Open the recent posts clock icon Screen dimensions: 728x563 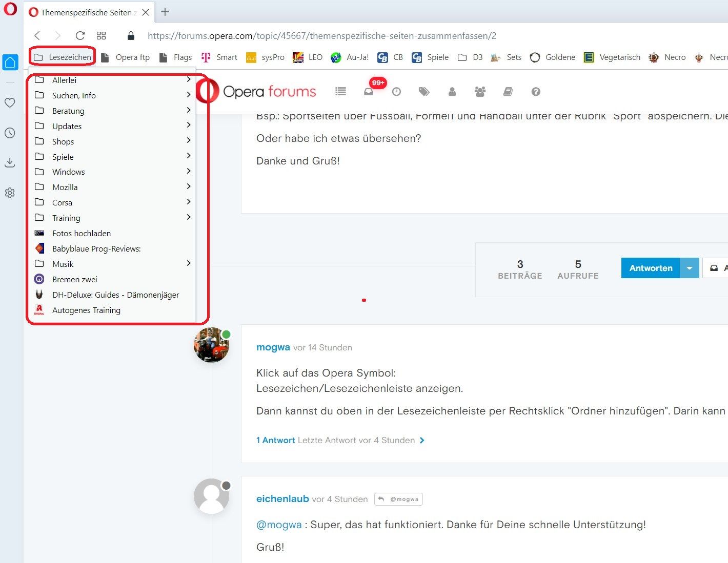pyautogui.click(x=396, y=92)
